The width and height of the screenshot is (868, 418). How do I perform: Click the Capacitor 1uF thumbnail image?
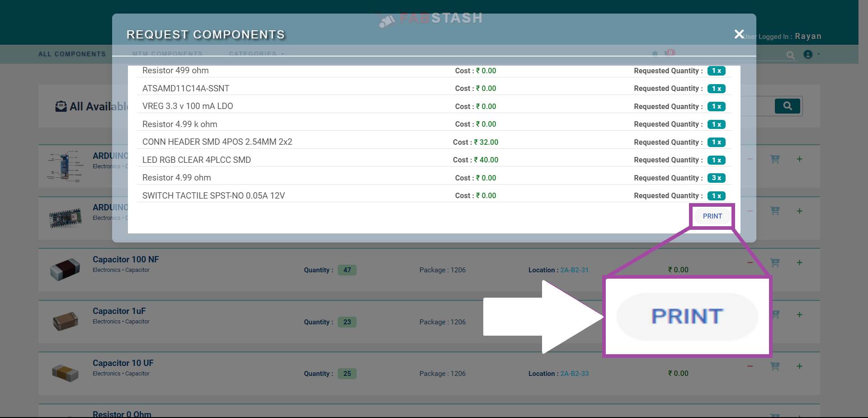coord(65,321)
